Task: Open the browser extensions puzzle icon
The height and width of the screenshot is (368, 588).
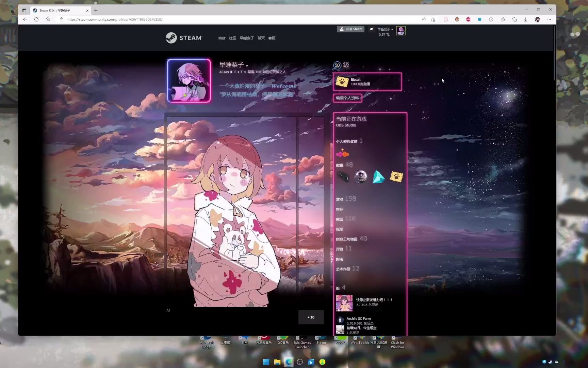Action: [491, 19]
